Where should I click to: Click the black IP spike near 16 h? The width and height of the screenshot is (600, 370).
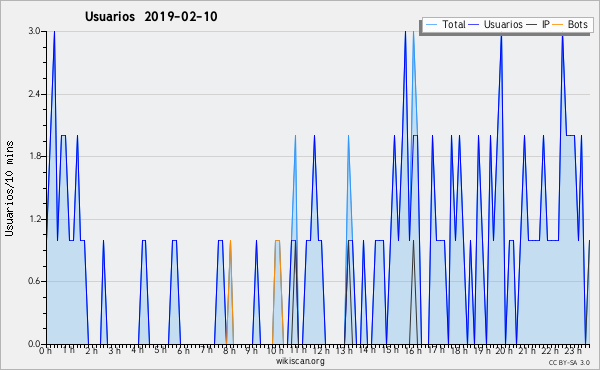pos(413,292)
